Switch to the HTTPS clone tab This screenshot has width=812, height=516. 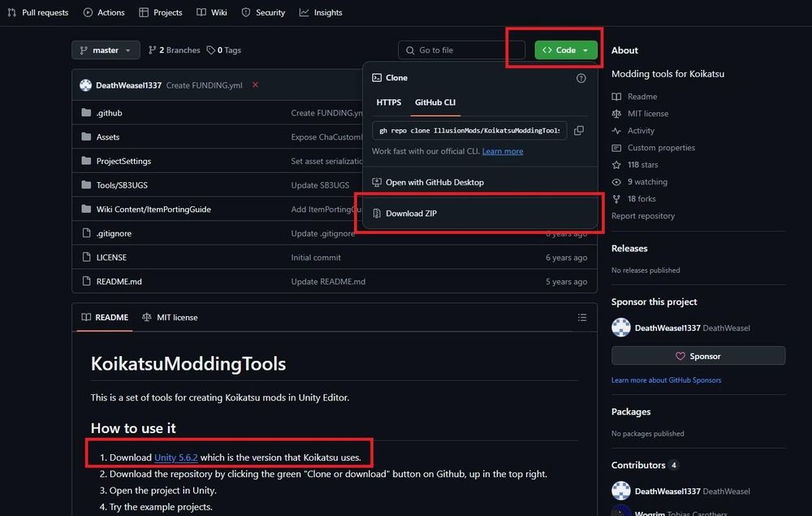pos(388,102)
